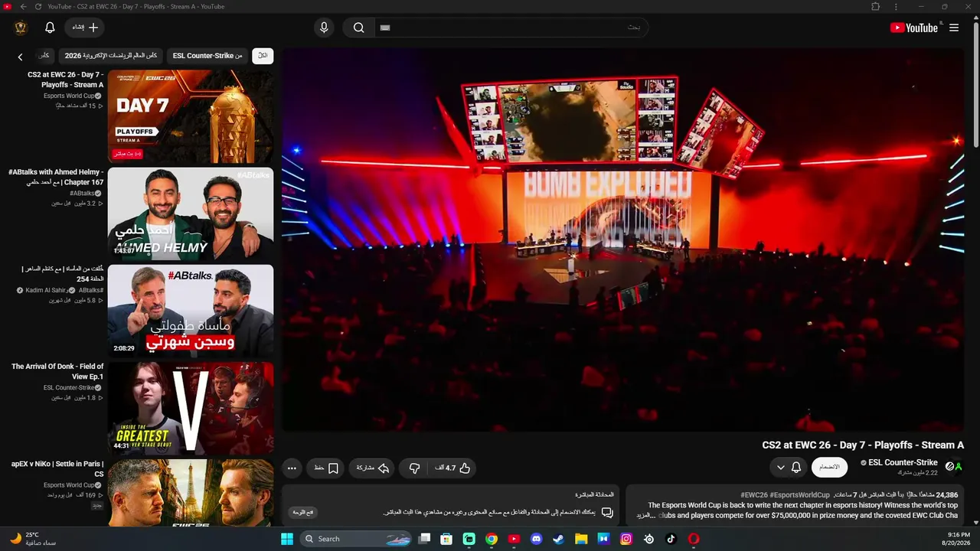
Task: Open TikTok from the taskbar
Action: [671, 539]
